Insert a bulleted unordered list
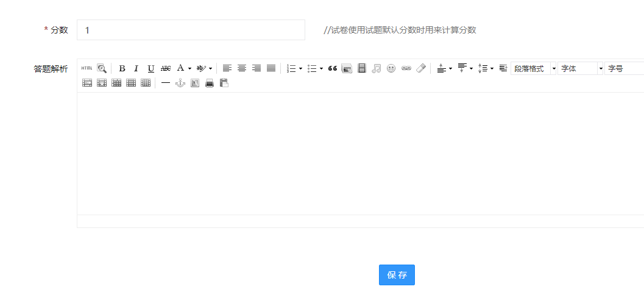644x292 pixels. pos(312,69)
